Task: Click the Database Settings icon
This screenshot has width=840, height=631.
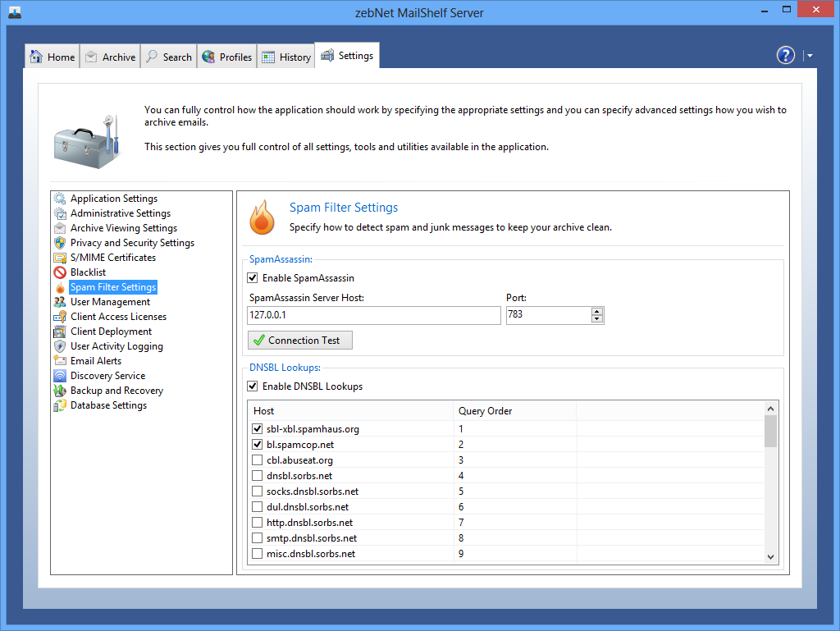Action: pyautogui.click(x=60, y=405)
